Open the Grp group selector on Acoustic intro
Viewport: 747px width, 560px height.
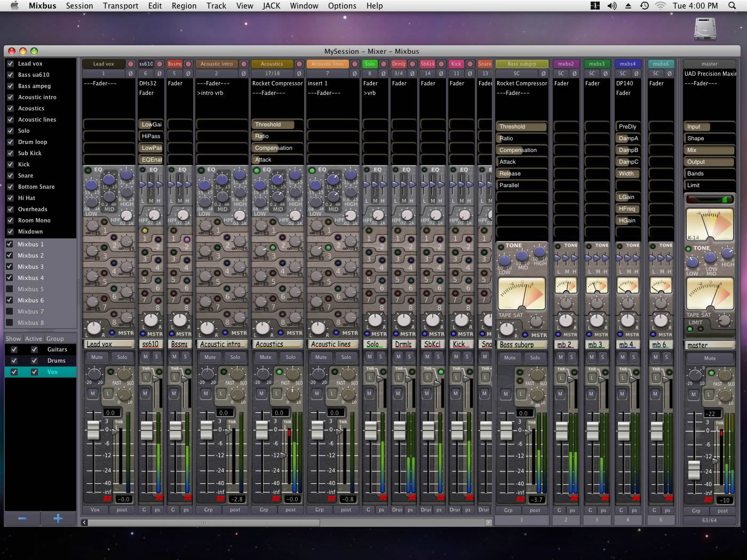coord(208,510)
